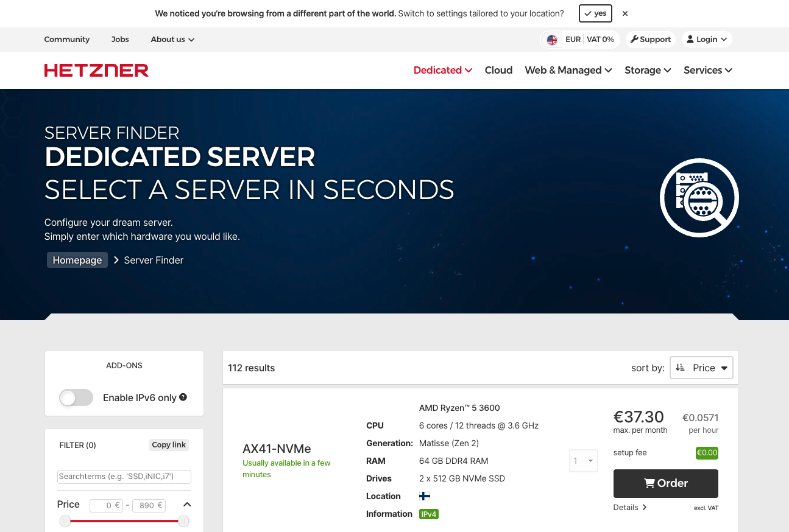Click the Finland flag location icon
Screen dimensions: 789x532
425,496
